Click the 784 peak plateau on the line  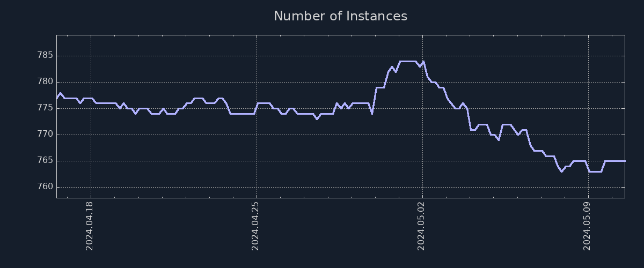407,61
